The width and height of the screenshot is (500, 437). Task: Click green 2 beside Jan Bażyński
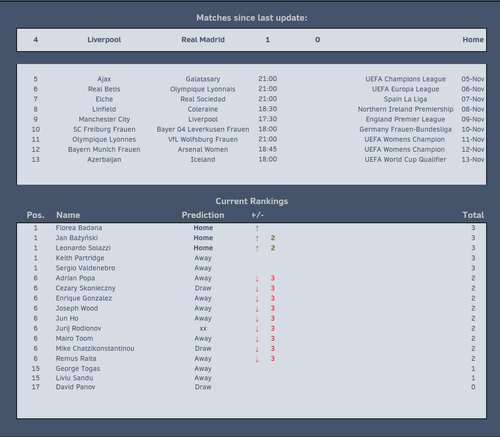[273, 238]
